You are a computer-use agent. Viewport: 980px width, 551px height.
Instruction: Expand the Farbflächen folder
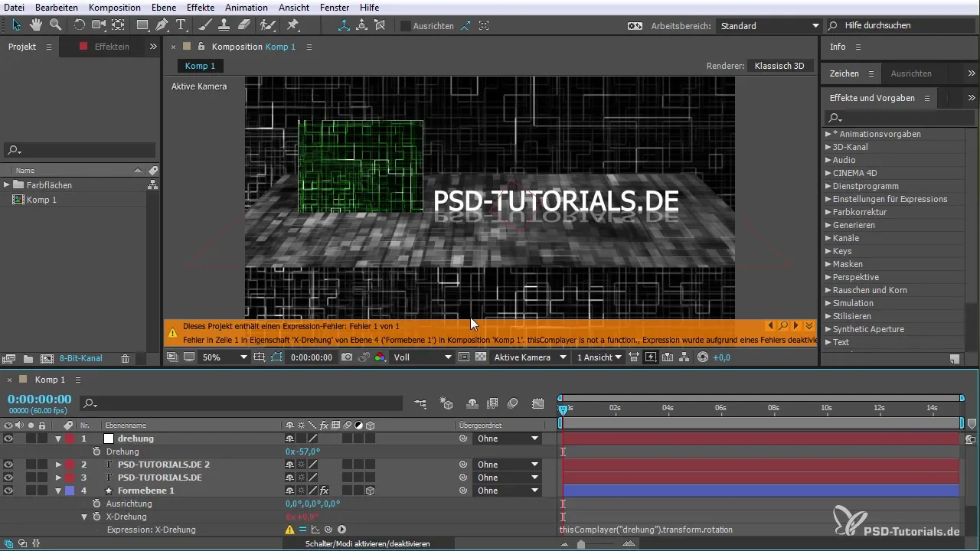click(x=6, y=184)
